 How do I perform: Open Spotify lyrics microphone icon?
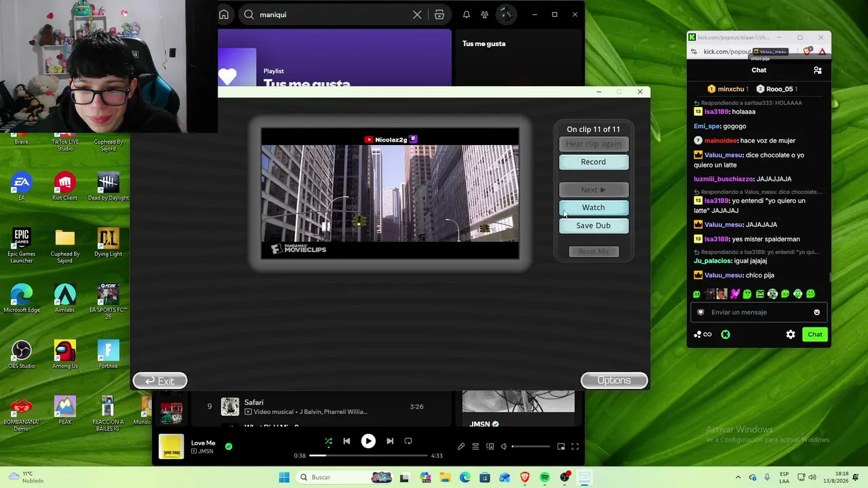pyautogui.click(x=461, y=447)
